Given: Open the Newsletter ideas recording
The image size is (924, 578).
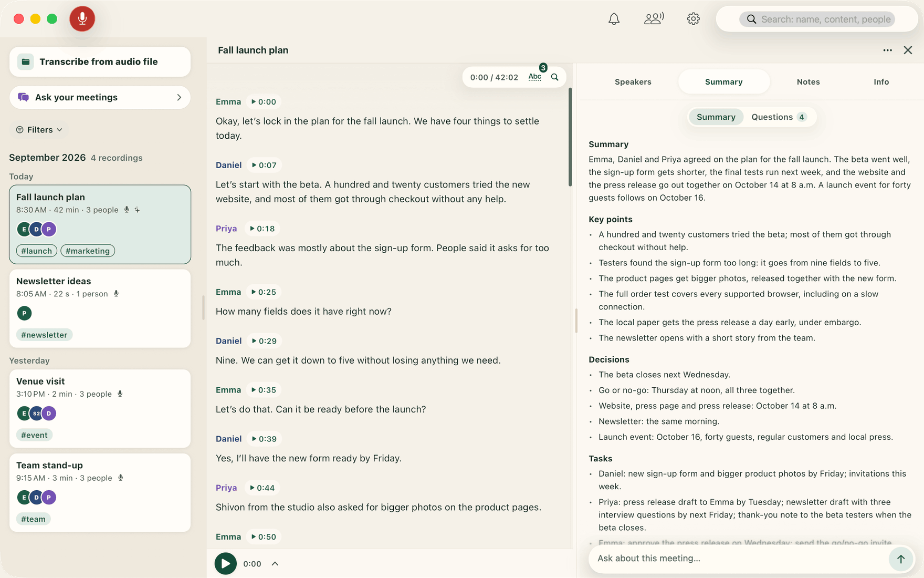Looking at the screenshot, I should pos(100,308).
